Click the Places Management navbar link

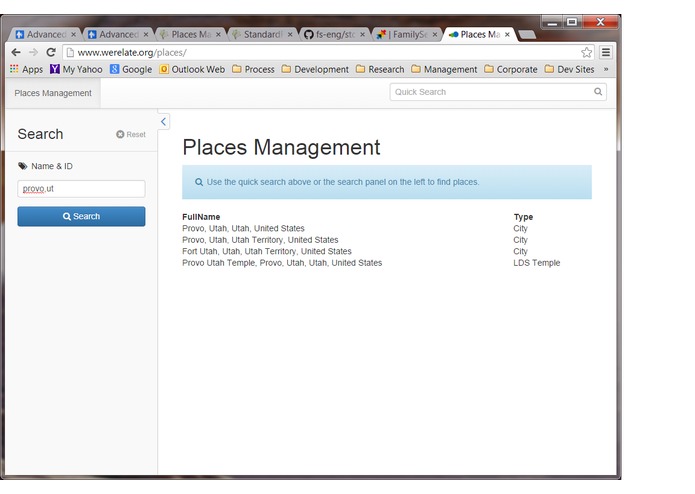click(53, 93)
